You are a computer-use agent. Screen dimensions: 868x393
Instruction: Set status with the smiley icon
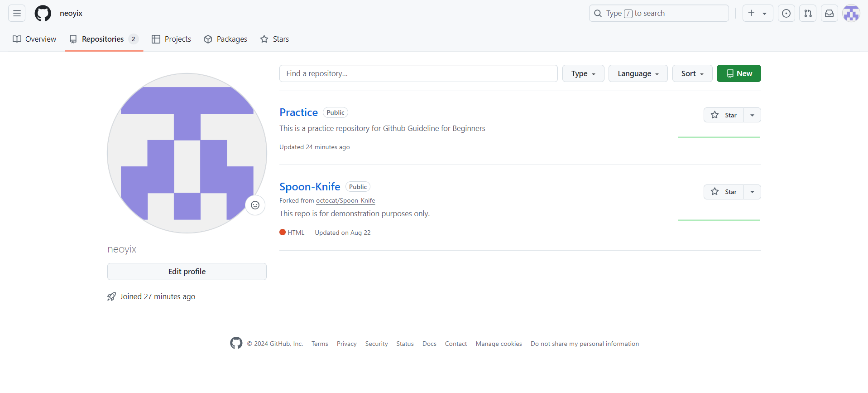[x=255, y=205]
